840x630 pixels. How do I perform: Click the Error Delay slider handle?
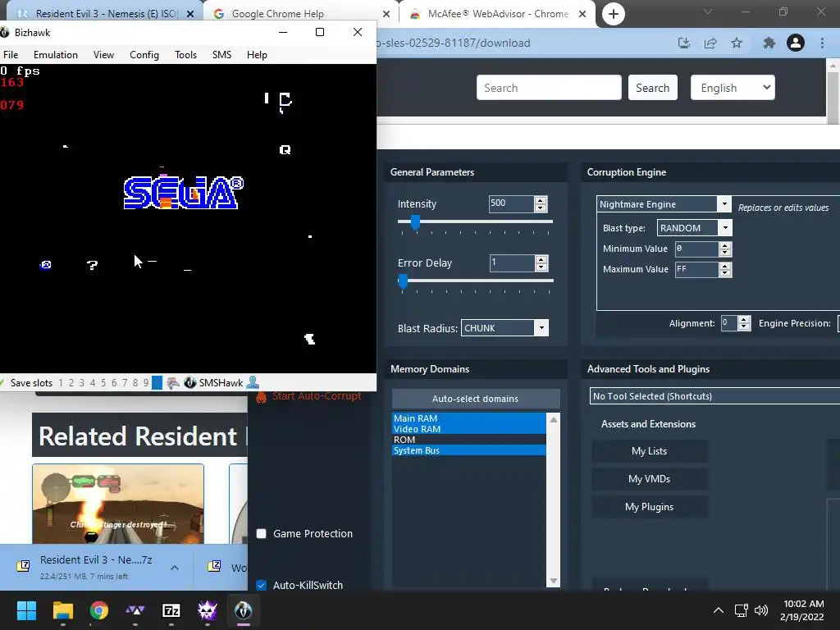(x=403, y=281)
